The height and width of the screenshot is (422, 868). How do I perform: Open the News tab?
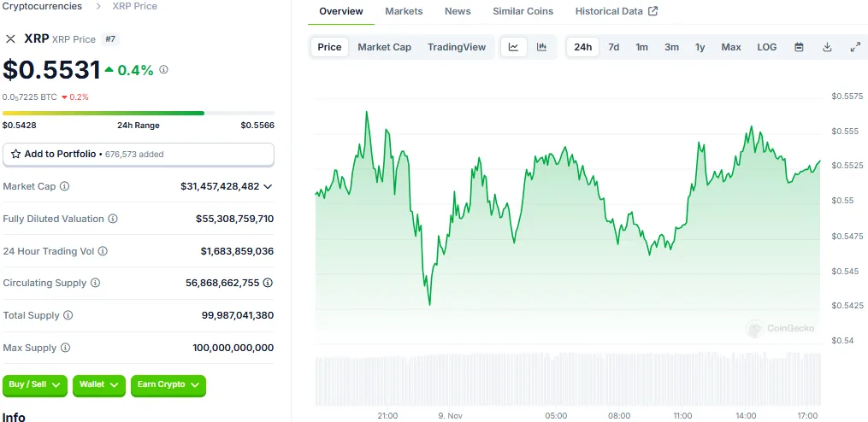point(458,11)
